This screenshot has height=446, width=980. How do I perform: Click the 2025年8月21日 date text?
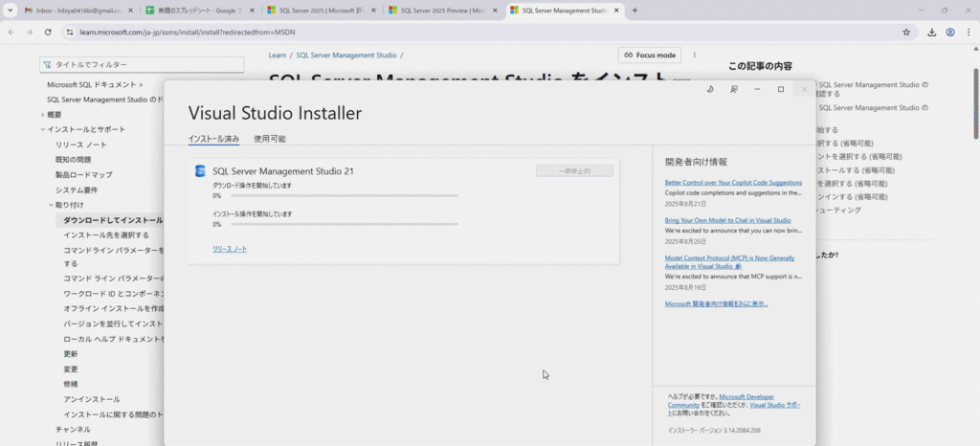pos(685,204)
